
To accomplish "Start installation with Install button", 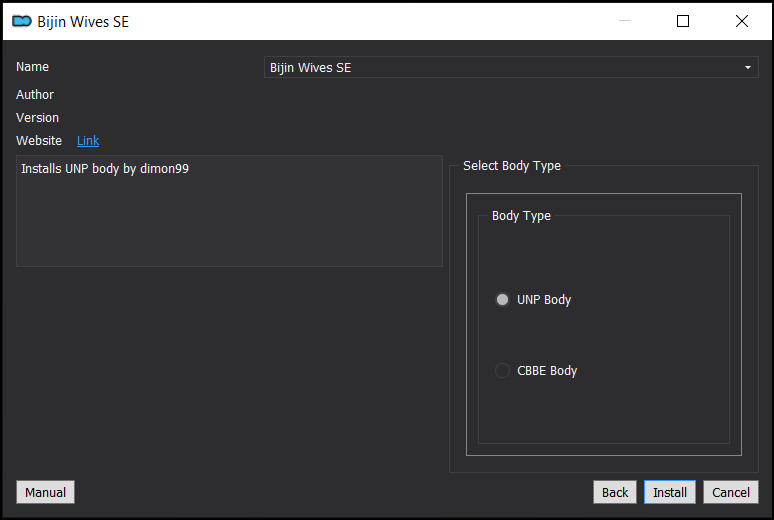I will (x=670, y=492).
